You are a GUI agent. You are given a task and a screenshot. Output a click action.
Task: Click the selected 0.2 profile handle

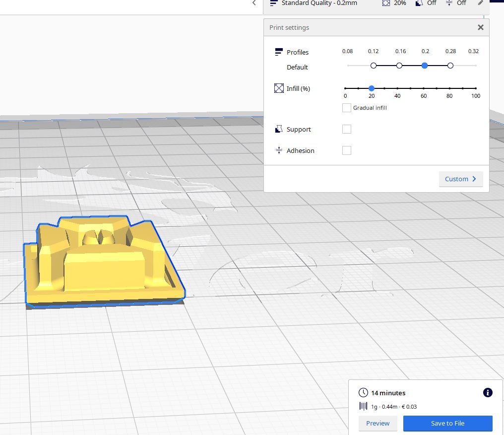pyautogui.click(x=425, y=66)
